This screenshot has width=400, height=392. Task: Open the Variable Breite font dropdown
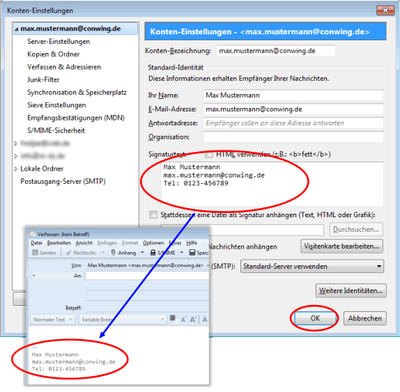tap(122, 319)
